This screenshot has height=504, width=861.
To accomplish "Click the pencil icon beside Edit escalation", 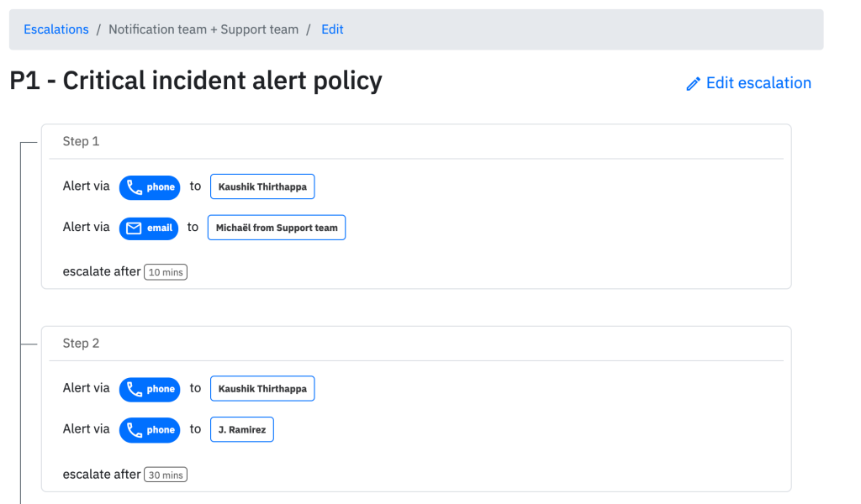I will coord(693,84).
